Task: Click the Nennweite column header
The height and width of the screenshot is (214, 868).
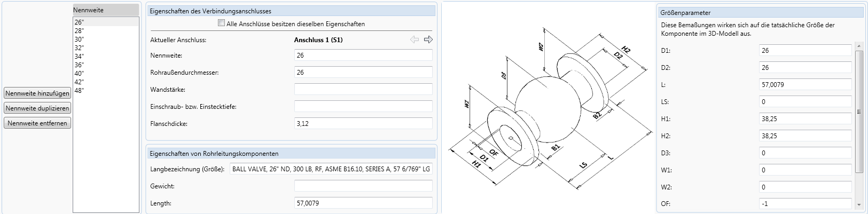Action: pyautogui.click(x=106, y=10)
